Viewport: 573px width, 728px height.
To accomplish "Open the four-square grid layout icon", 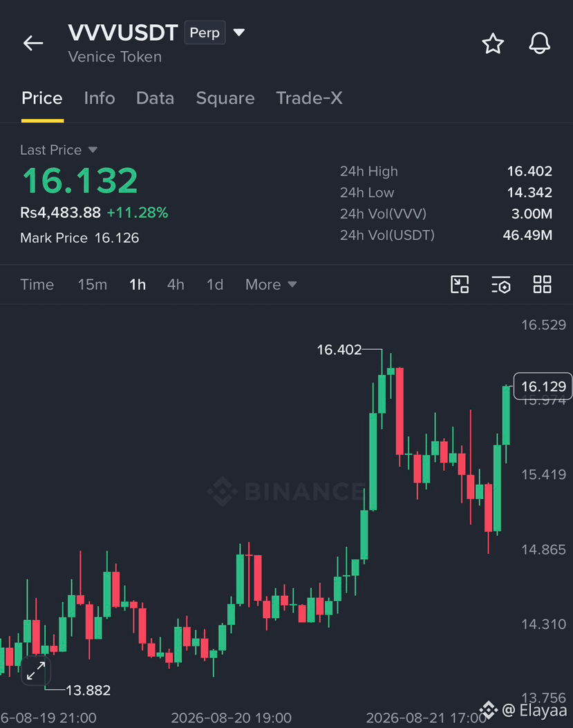I will [542, 284].
